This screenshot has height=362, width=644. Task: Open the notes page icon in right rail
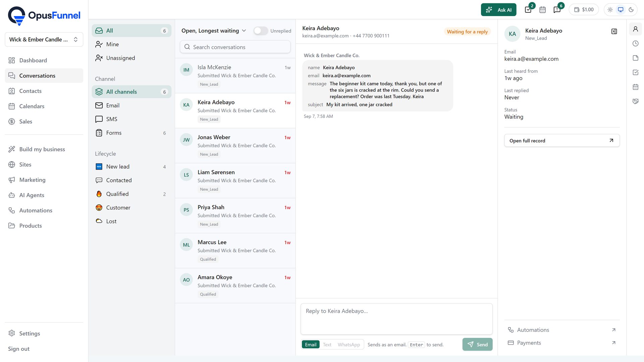pos(635,58)
